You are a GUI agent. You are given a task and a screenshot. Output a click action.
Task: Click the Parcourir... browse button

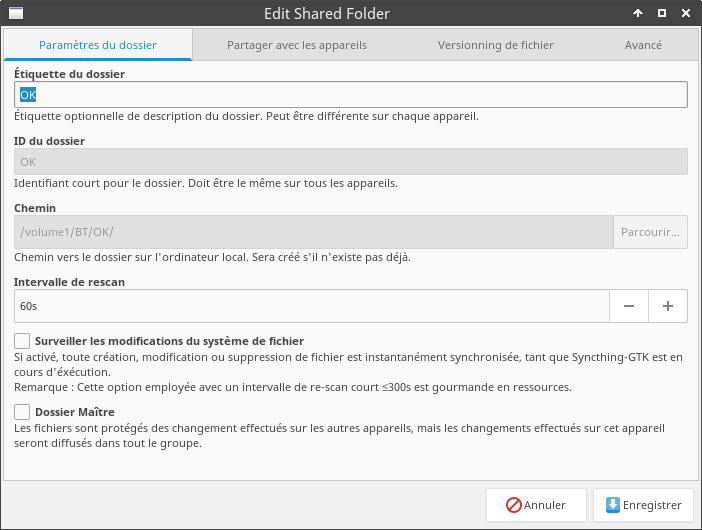(650, 232)
